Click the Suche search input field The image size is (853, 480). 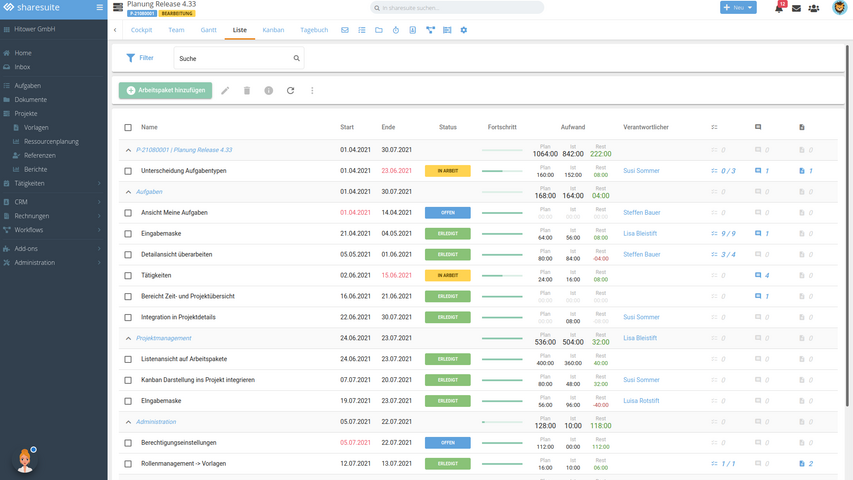click(234, 59)
